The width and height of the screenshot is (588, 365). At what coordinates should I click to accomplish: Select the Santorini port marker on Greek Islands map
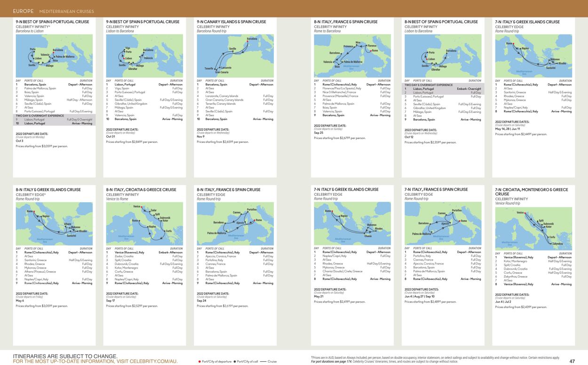coord(550,63)
